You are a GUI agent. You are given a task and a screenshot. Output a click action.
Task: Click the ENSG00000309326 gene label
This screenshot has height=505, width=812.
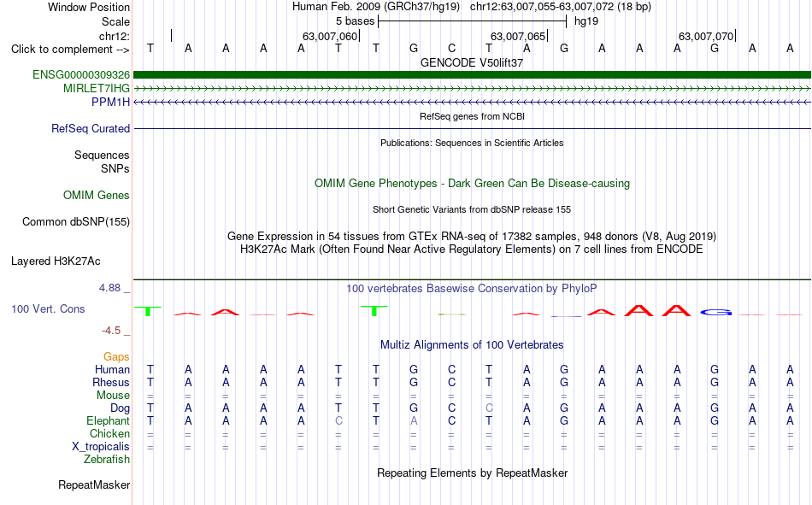tap(81, 74)
